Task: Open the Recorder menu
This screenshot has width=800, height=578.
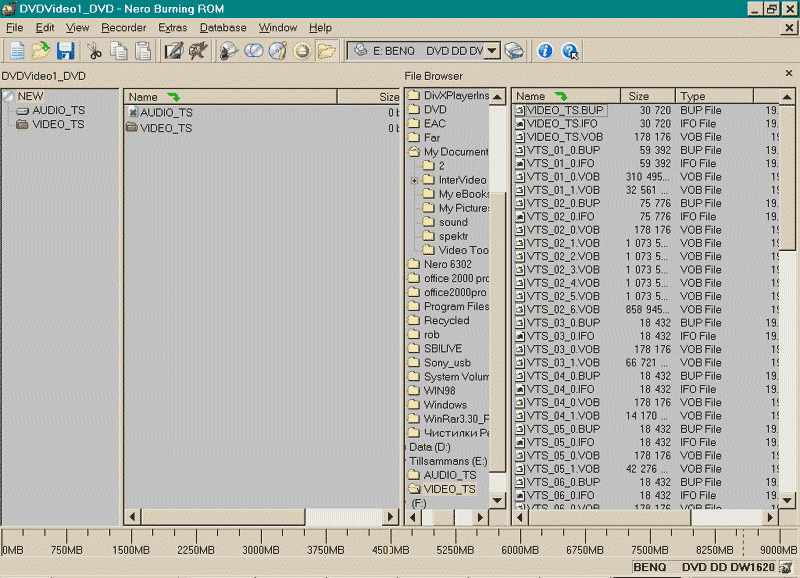Action: [123, 28]
